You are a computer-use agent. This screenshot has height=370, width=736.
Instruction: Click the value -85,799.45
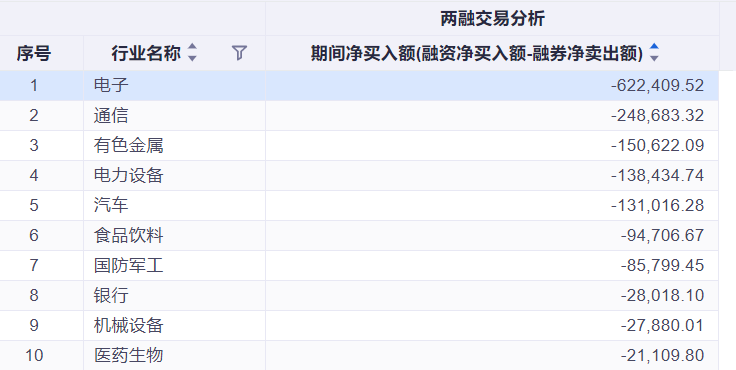point(662,265)
